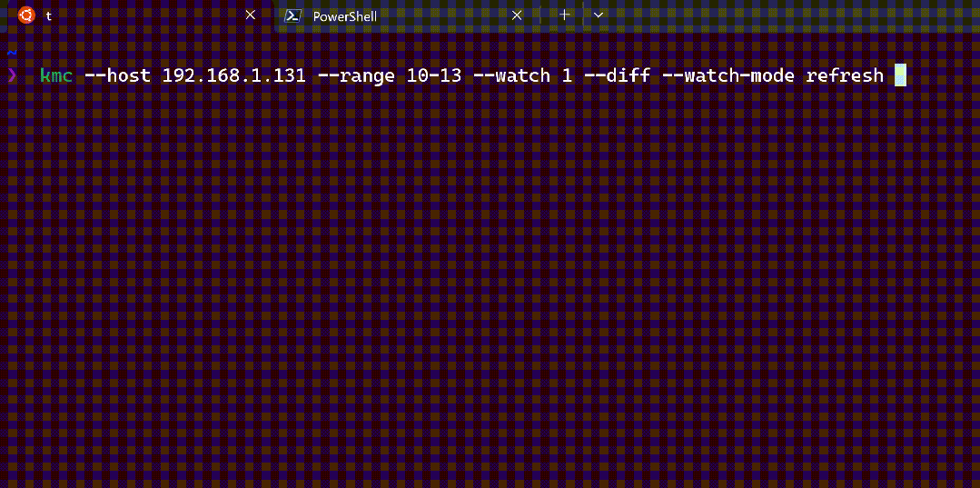
Task: Close the PowerShell tab
Action: click(517, 15)
